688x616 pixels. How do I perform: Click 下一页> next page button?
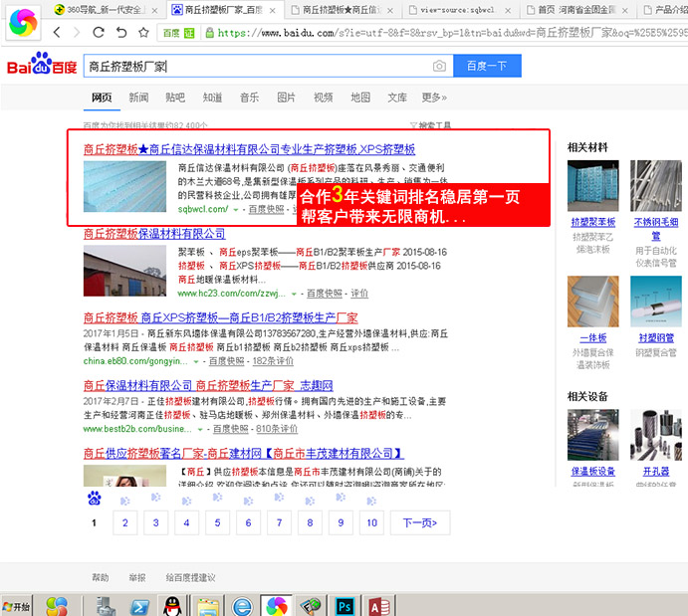[x=420, y=522]
